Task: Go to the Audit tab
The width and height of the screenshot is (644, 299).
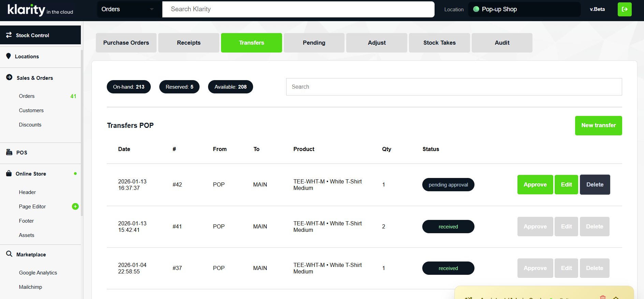Action: pos(502,43)
